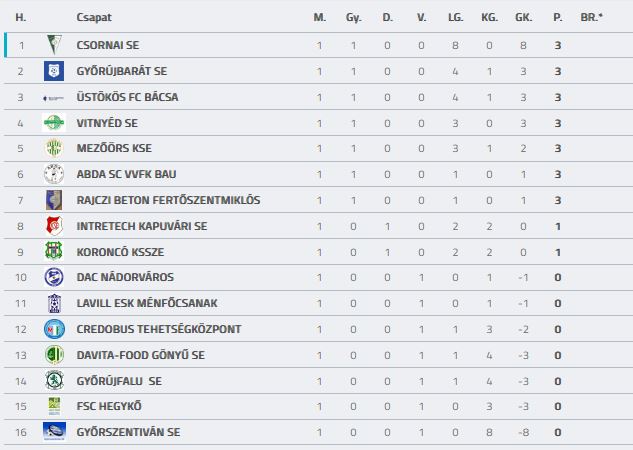Open the FSC Hegykő team link
Screen dimensions: 633x450
coord(109,406)
